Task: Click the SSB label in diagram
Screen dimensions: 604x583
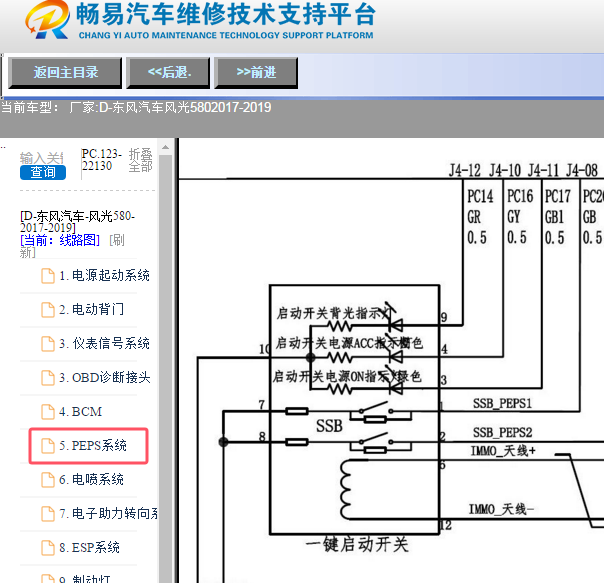Action: pos(329,426)
